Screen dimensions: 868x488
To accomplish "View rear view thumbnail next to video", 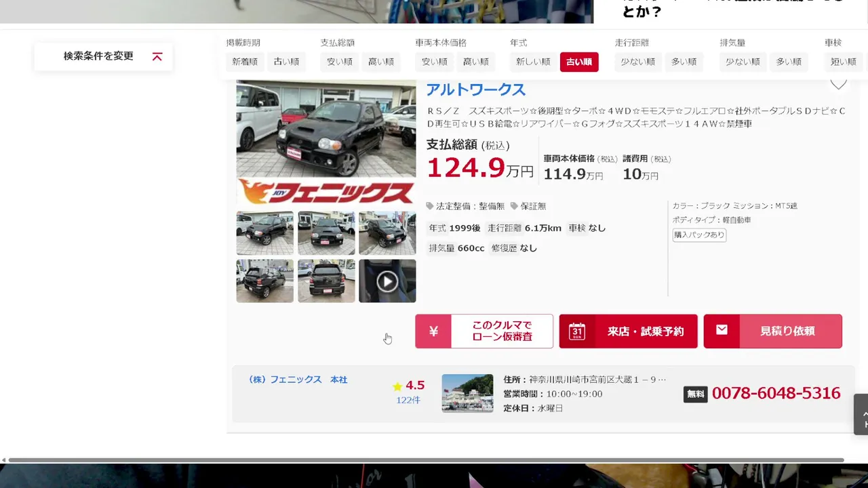I will pos(326,281).
